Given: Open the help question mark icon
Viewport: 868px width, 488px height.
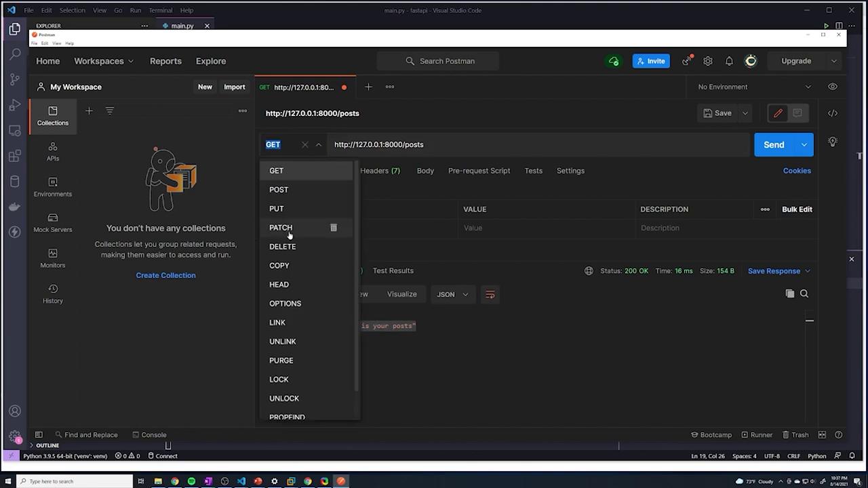Looking at the screenshot, I should pyautogui.click(x=839, y=435).
